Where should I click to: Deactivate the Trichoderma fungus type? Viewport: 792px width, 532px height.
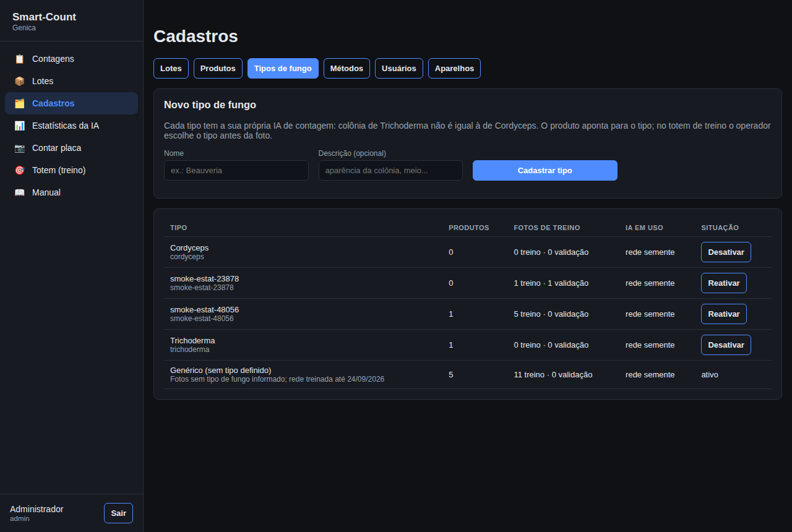726,345
